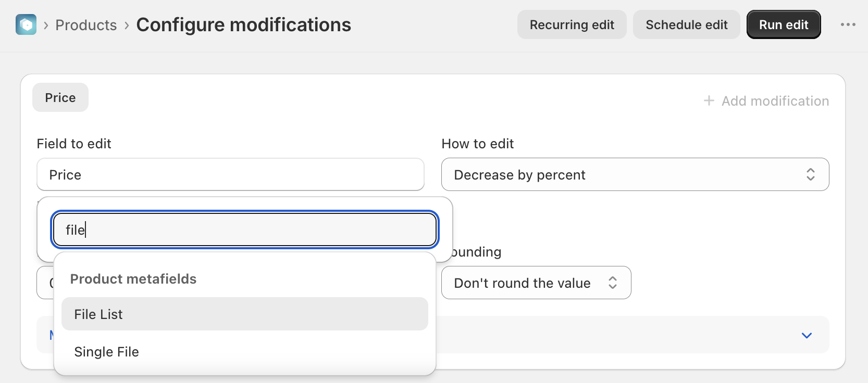Focus the field search box containing 'file'
The height and width of the screenshot is (383, 868).
coord(245,229)
